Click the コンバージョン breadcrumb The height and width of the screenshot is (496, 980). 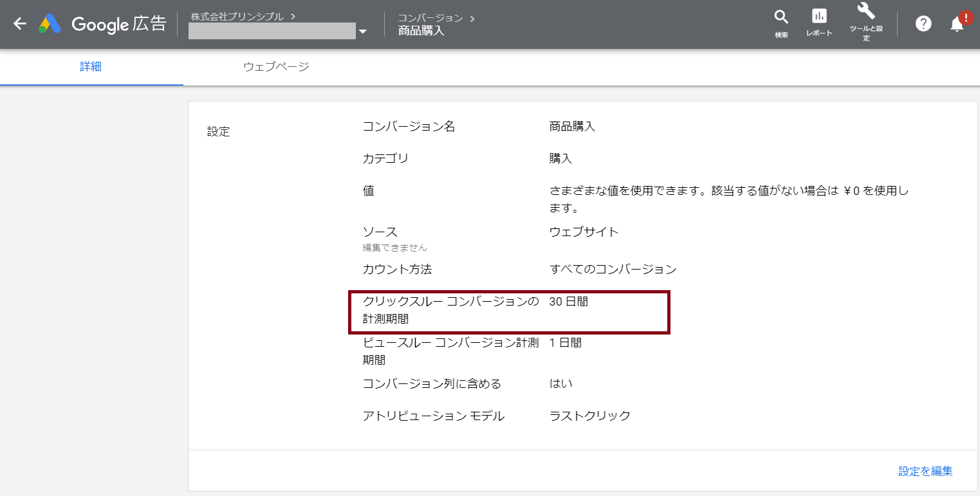click(430, 18)
